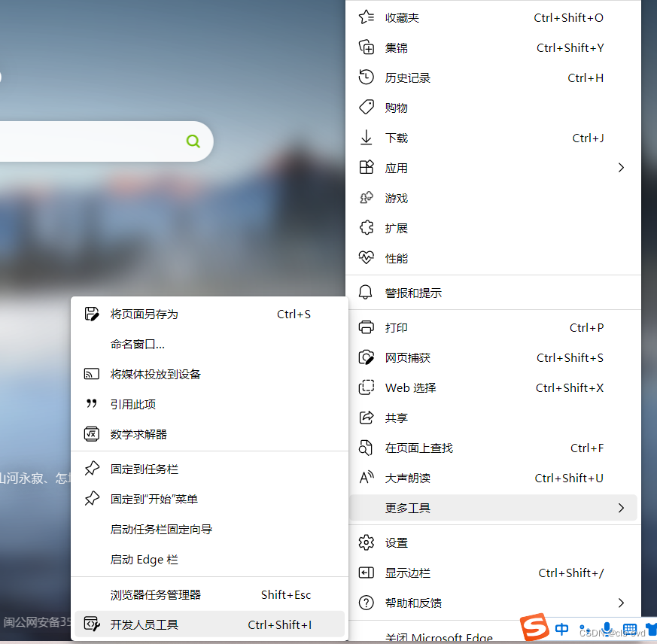Click the Ctrl+F shortcut label
657x644 pixels.
click(586, 448)
